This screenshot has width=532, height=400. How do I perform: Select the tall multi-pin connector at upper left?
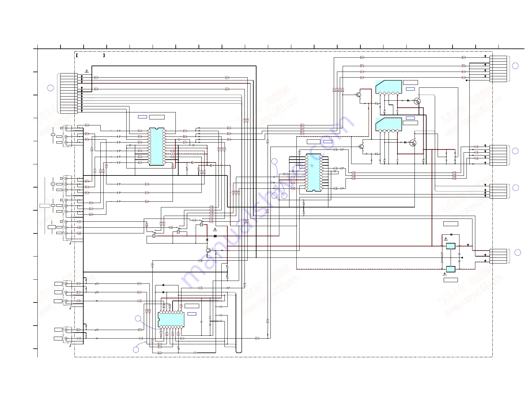tap(69, 93)
